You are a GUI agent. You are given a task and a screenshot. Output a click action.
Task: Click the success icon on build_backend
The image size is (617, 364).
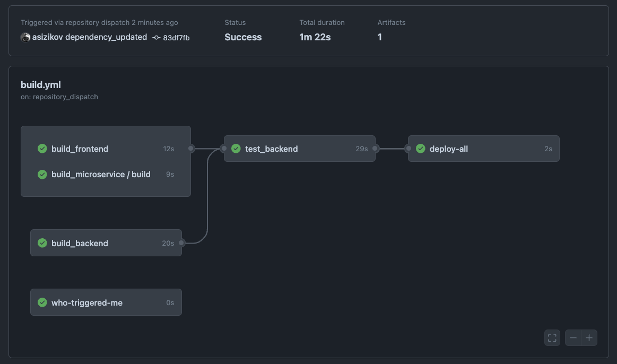[42, 243]
